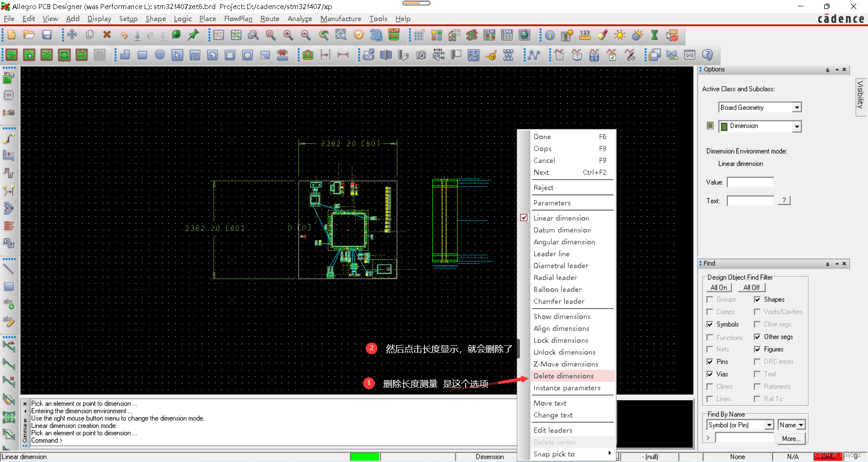Viewport: 868px width, 462px height.
Task: Enable the Nets find filter checkbox
Action: coord(710,349)
